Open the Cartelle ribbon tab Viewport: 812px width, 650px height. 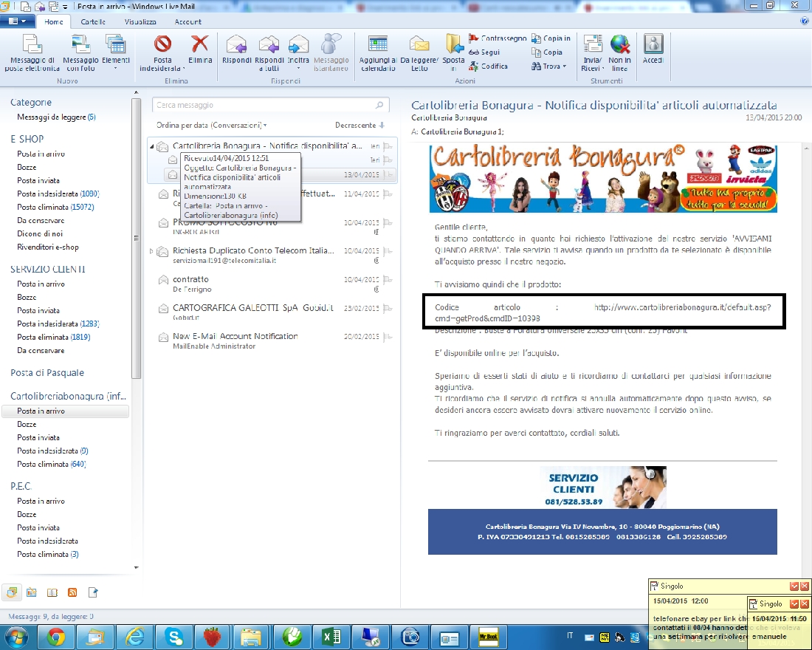click(x=93, y=21)
